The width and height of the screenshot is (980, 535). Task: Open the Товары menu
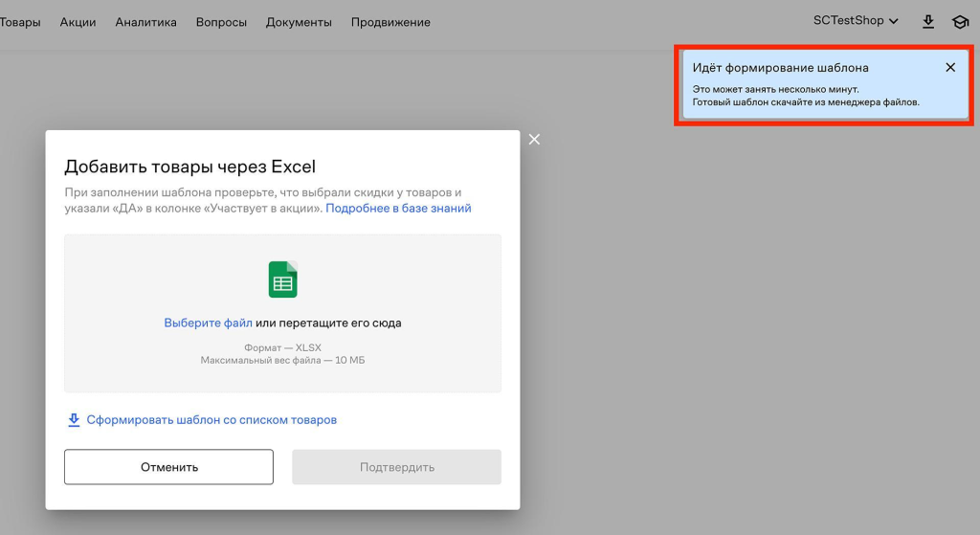(19, 22)
